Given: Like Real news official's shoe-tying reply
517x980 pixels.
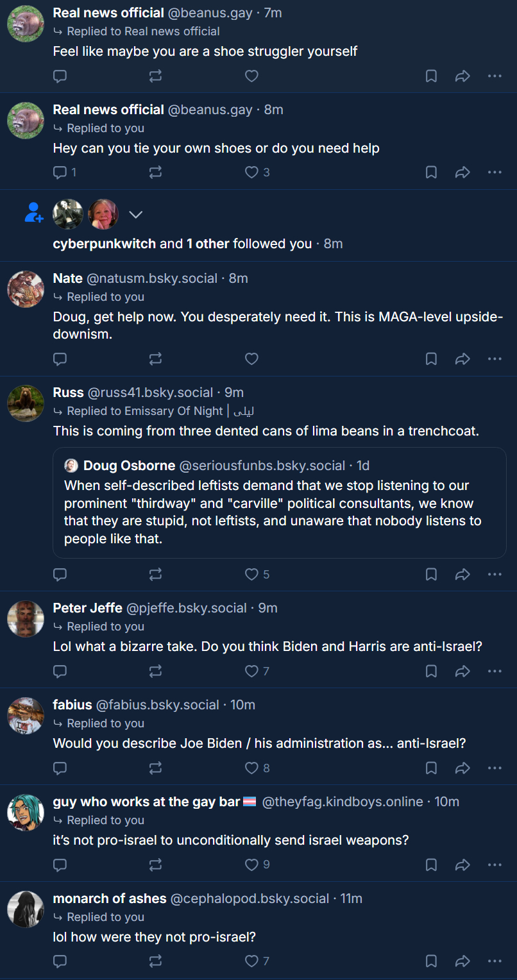Looking at the screenshot, I should (x=251, y=173).
